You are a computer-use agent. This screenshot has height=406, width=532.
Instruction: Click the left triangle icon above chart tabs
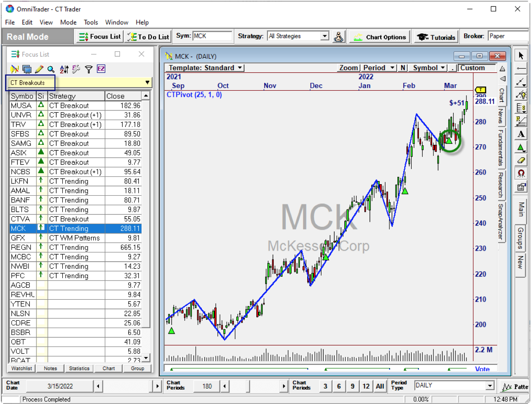pos(502,79)
